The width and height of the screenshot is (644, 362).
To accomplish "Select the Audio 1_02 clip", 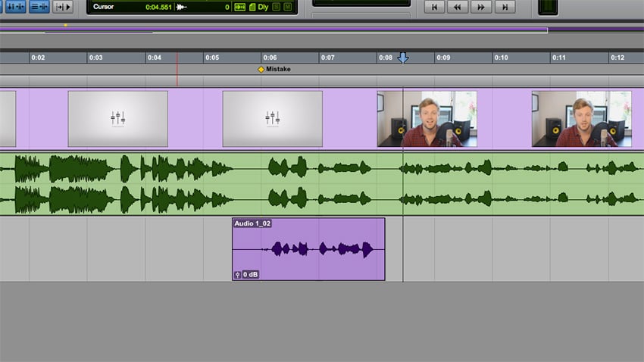I will (308, 249).
